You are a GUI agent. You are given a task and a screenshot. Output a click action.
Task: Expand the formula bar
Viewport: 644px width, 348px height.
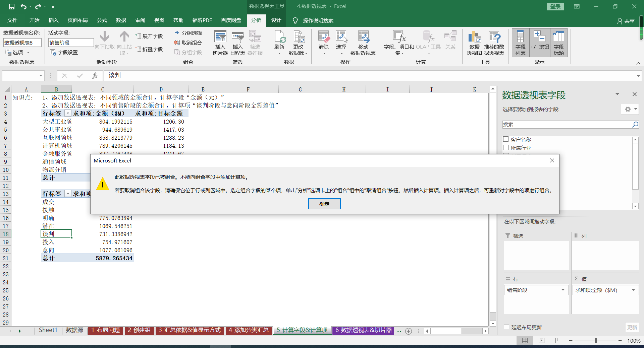point(638,76)
